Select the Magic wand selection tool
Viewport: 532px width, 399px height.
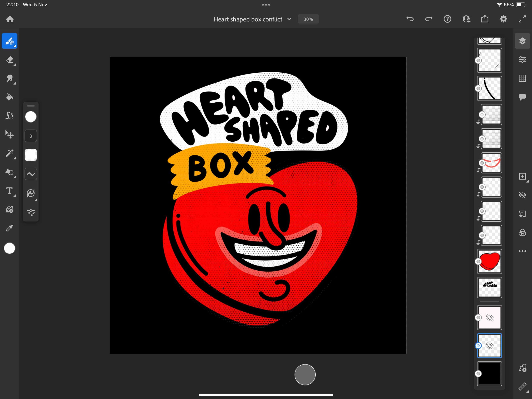[x=10, y=153]
